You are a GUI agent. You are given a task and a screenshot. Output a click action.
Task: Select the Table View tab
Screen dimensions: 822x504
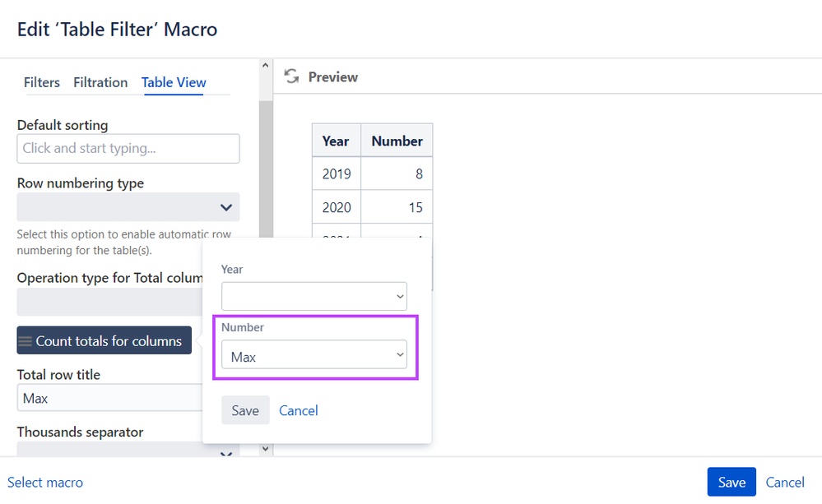(174, 82)
